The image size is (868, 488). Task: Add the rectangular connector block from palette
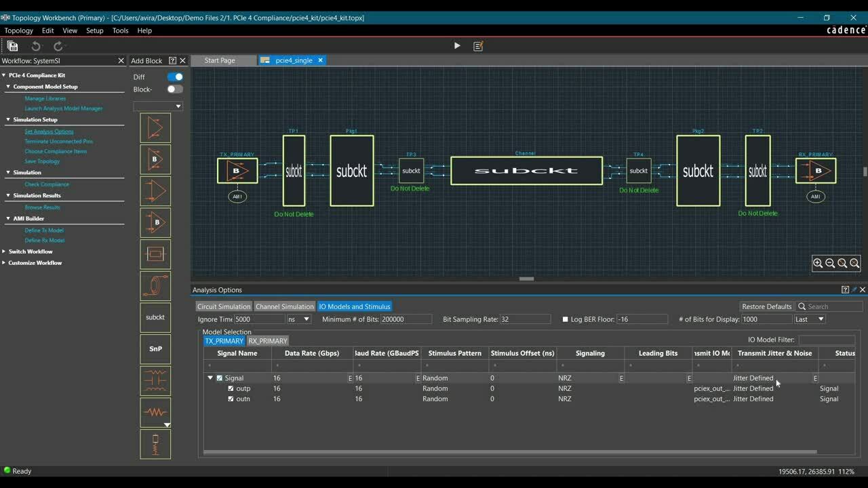pyautogui.click(x=155, y=253)
